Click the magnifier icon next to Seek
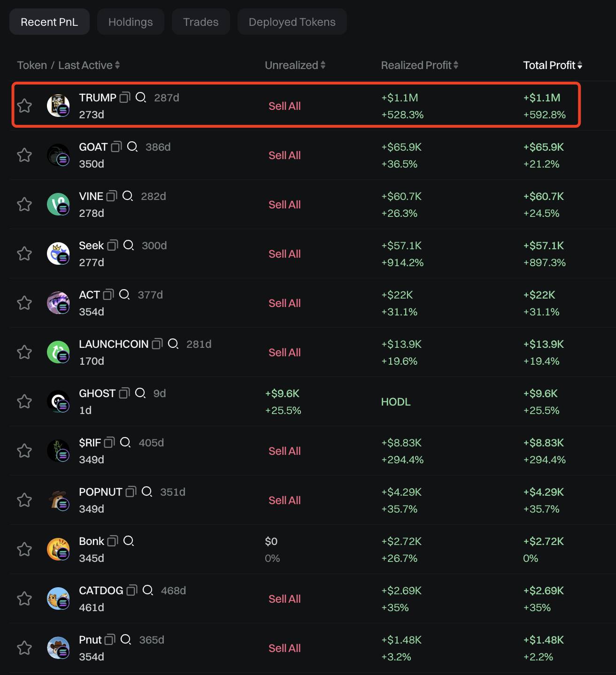Screen dimensions: 616x675 pyautogui.click(x=129, y=245)
